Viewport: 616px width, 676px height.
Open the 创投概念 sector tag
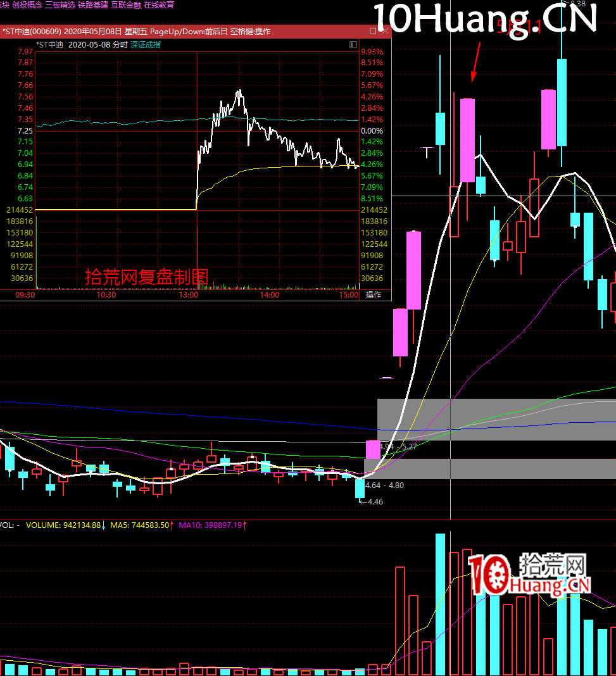27,4
